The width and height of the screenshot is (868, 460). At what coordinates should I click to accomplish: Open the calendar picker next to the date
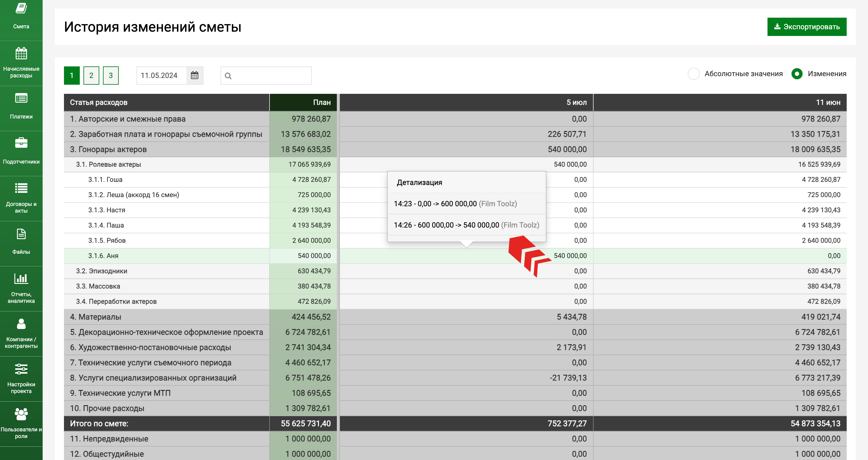194,75
